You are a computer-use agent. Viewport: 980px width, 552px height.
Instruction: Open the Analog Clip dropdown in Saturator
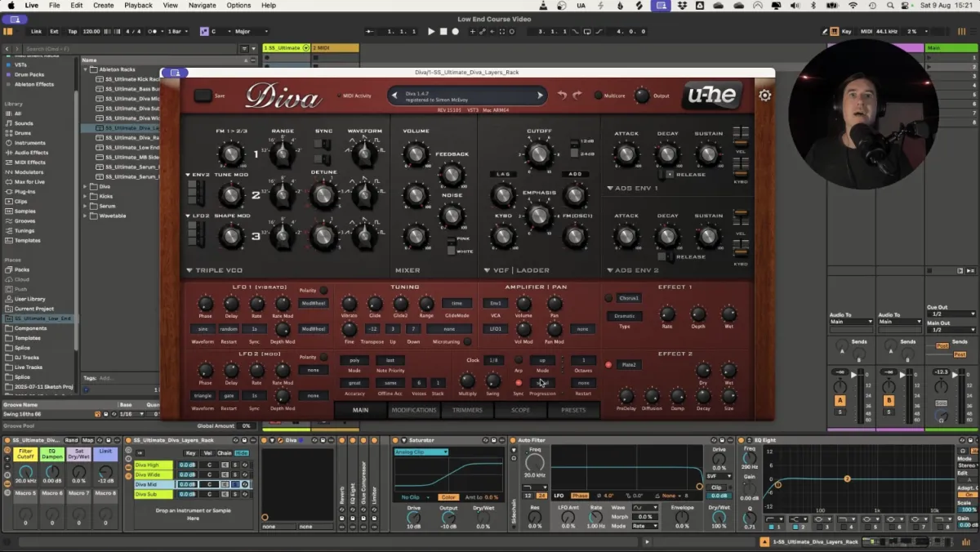[421, 452]
